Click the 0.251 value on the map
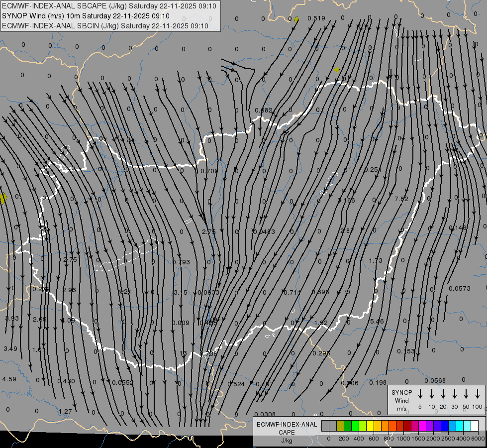The width and height of the screenshot is (487, 448). click(x=373, y=169)
